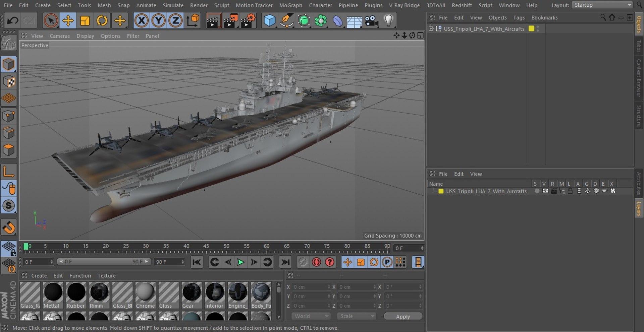Render the active view
Image resolution: width=644 pixels, height=332 pixels.
[x=213, y=21]
